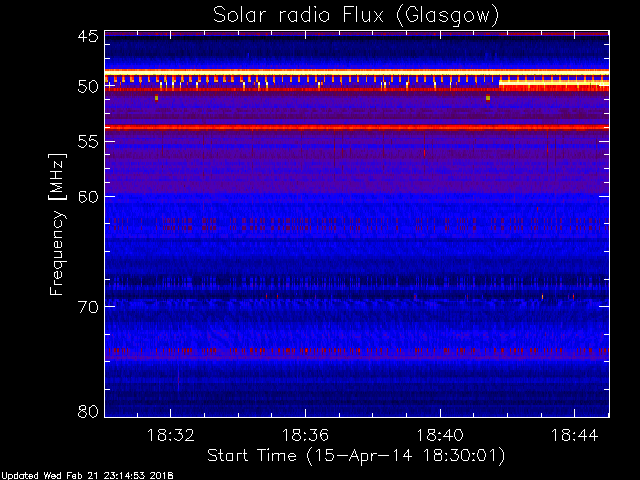640x480 pixels.
Task: Click the green spot below 50 MHz near 18:41
Action: tap(488, 98)
